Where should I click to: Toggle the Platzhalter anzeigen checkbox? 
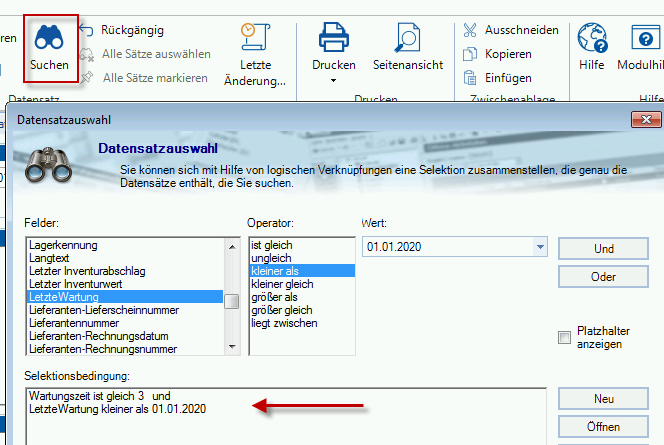[565, 338]
